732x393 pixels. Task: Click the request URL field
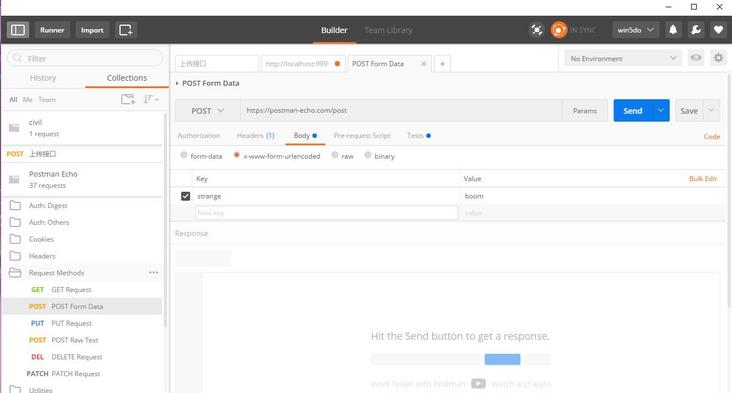[401, 111]
